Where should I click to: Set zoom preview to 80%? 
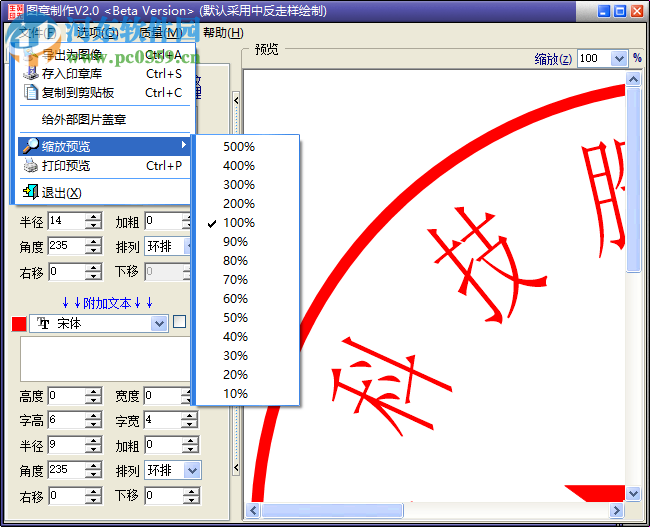247,260
